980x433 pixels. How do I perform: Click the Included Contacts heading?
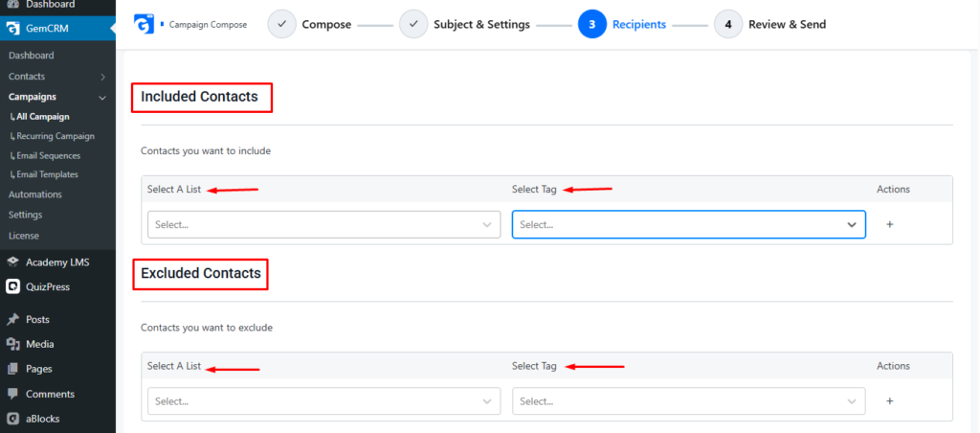[x=199, y=97]
